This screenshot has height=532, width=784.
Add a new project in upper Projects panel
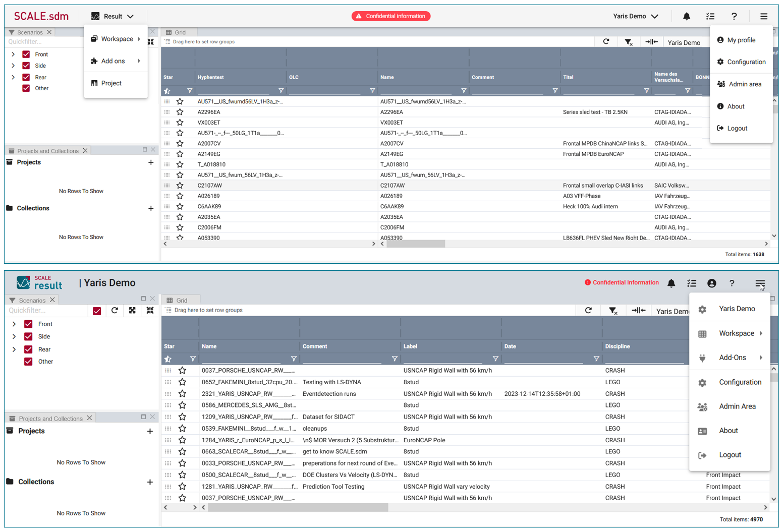click(151, 162)
